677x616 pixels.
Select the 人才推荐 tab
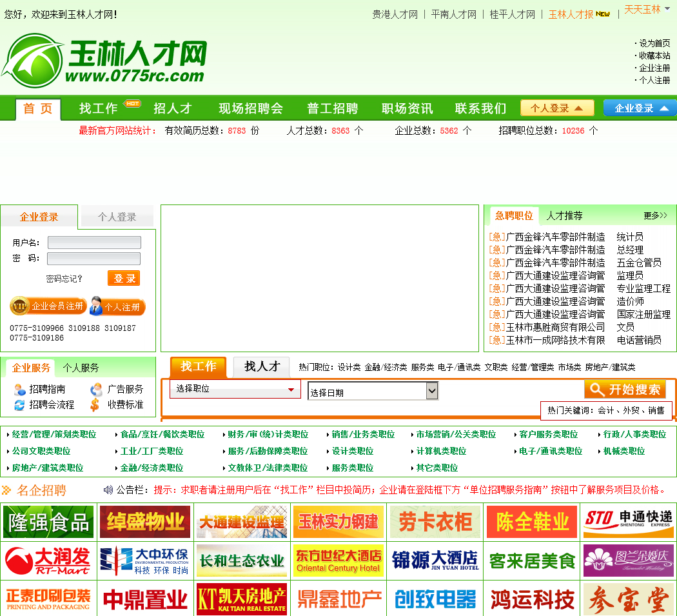(564, 215)
